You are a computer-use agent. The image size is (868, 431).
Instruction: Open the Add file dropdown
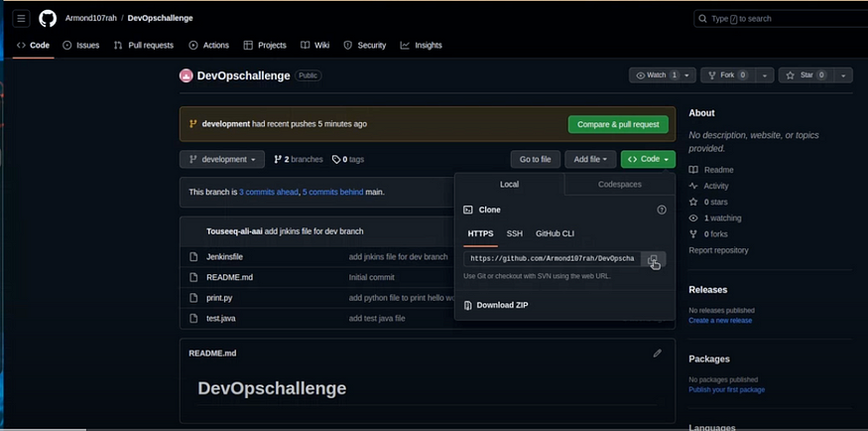[x=590, y=160]
